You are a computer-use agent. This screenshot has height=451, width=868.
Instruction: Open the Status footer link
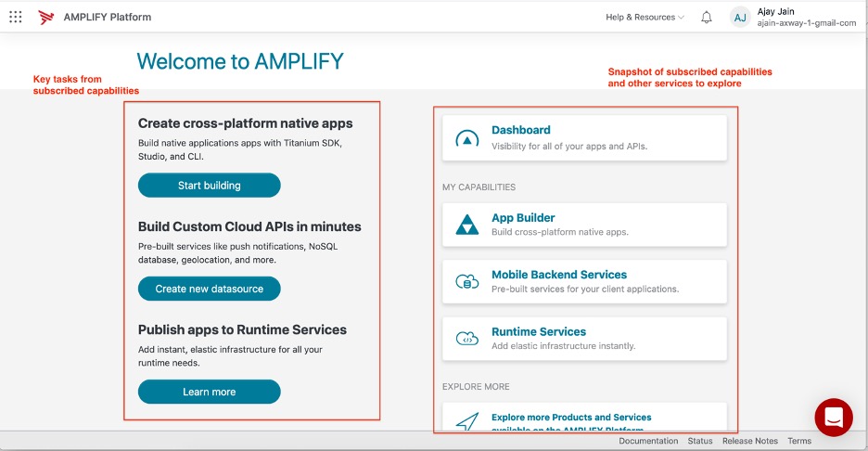tap(700, 441)
